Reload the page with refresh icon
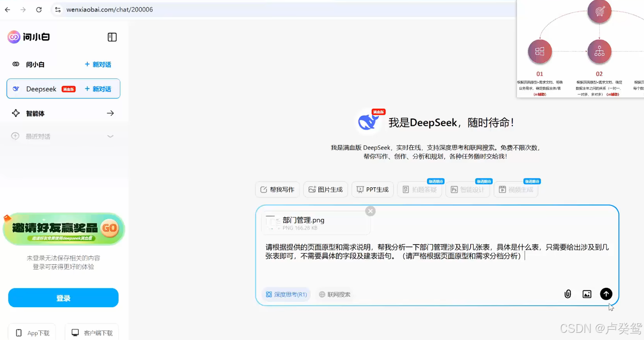644x340 pixels. click(39, 9)
